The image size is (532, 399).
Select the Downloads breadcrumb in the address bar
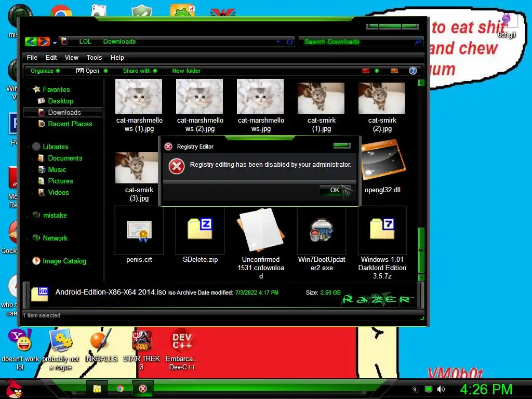[x=119, y=42]
